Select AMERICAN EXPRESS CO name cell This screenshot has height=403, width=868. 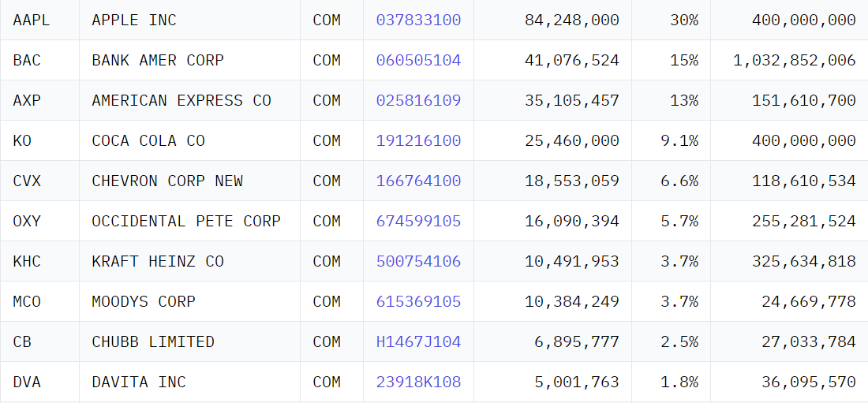coord(190,100)
